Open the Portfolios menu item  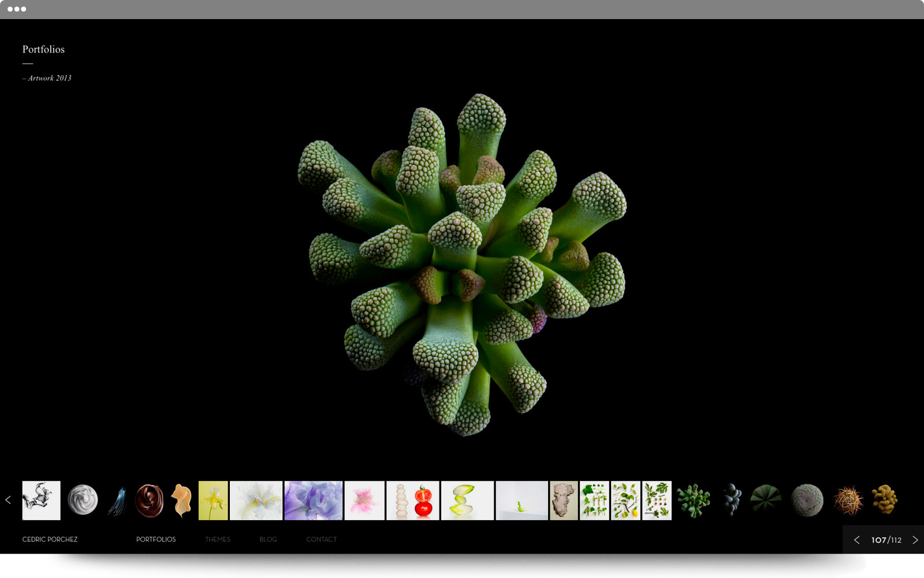click(156, 539)
